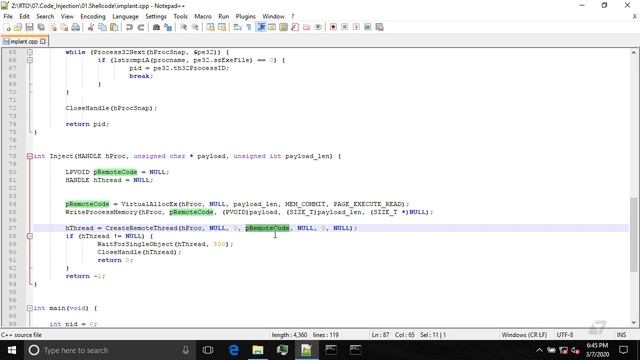Open the File menu
This screenshot has height=360, width=640.
tap(8, 16)
